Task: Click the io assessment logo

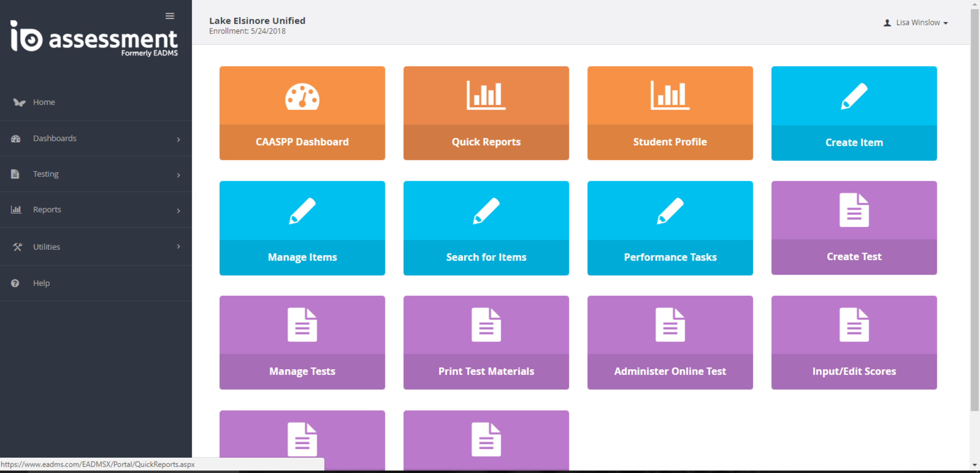Action: pos(94,39)
